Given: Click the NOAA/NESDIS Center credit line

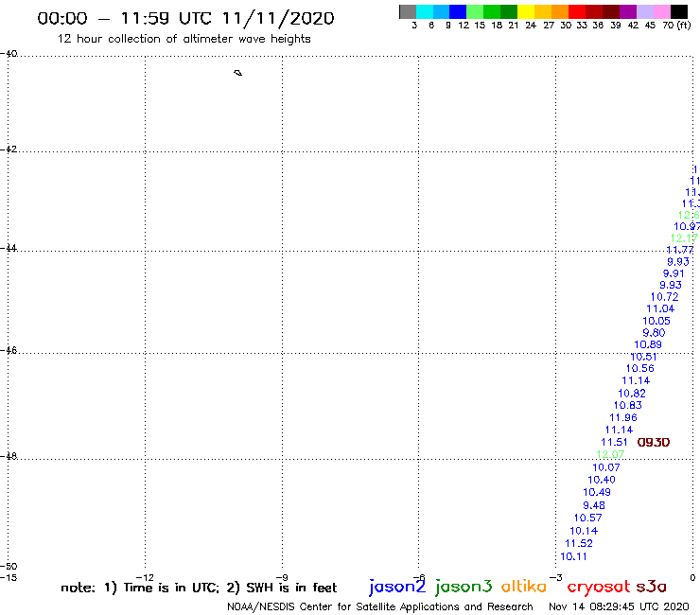Looking at the screenshot, I should 380,606.
